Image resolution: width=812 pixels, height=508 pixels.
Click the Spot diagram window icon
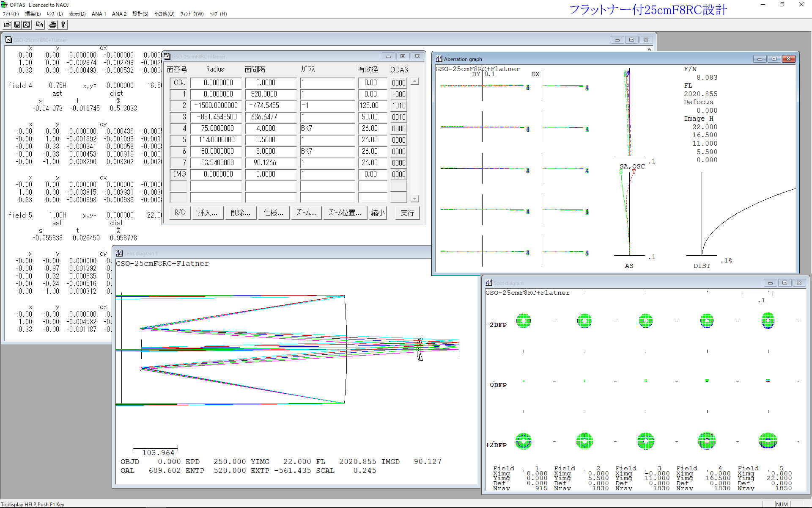(x=489, y=283)
